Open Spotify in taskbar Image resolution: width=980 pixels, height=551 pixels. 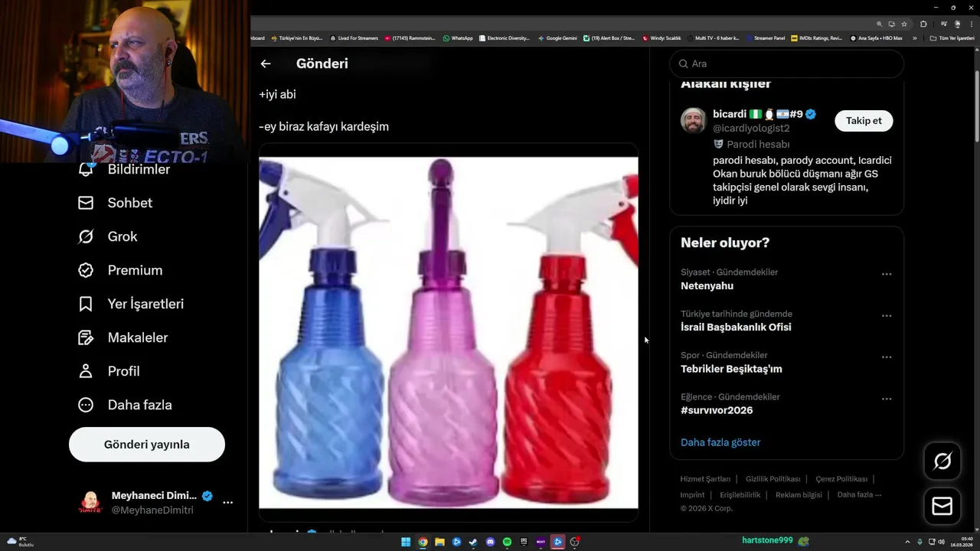point(507,542)
